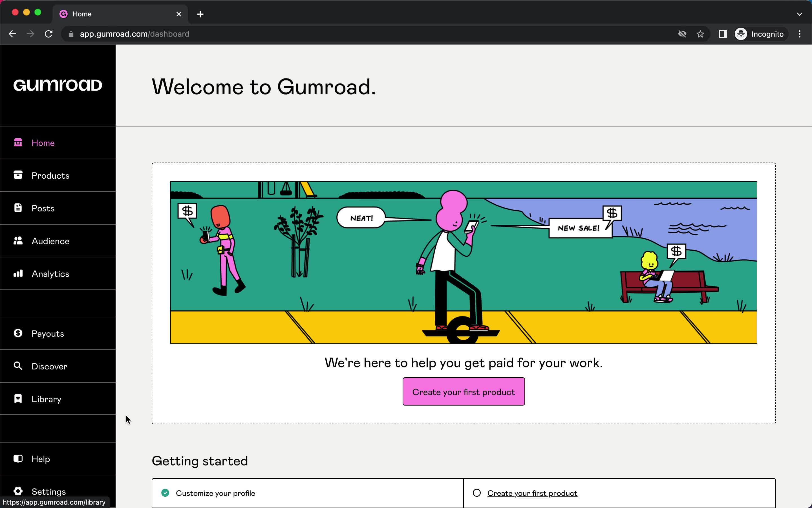Viewport: 812px width, 508px height.
Task: Click pink Create your first product button
Action: 464,391
